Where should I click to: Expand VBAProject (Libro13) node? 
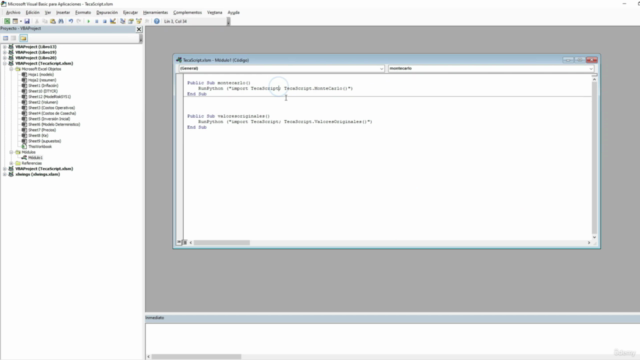(x=5, y=47)
